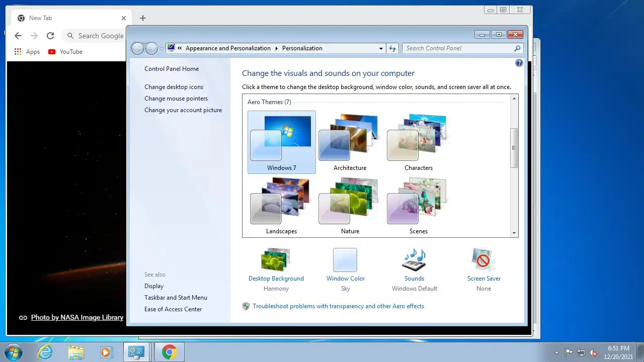
Task: Open a new Chrome tab with plus
Action: 143,18
